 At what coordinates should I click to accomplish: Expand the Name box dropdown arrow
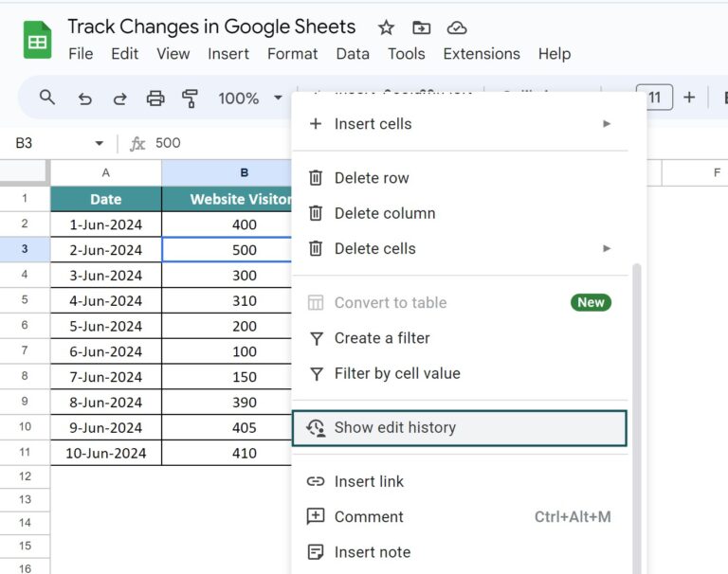pyautogui.click(x=99, y=143)
